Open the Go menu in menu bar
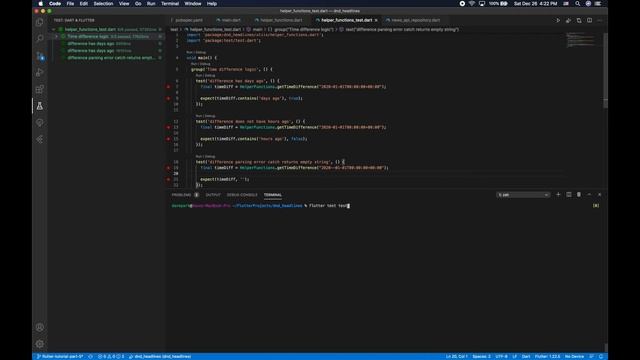The width and height of the screenshot is (640, 360). point(138,4)
